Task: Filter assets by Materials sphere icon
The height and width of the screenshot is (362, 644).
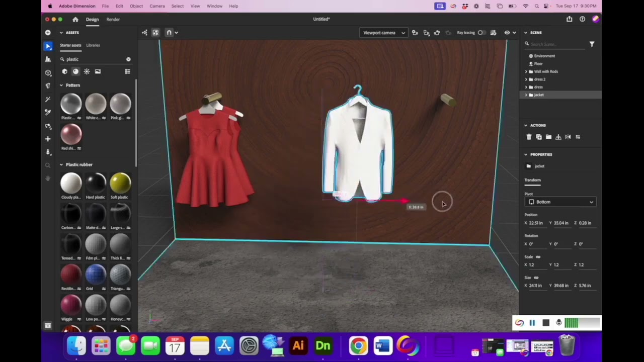Action: tap(75, 71)
